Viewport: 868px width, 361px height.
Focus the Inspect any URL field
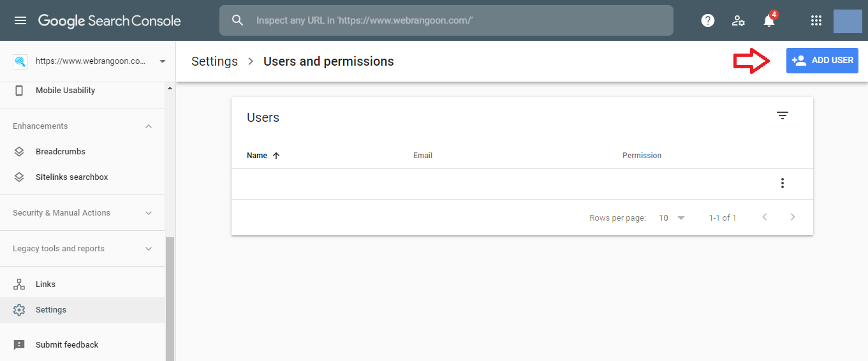pos(446,20)
